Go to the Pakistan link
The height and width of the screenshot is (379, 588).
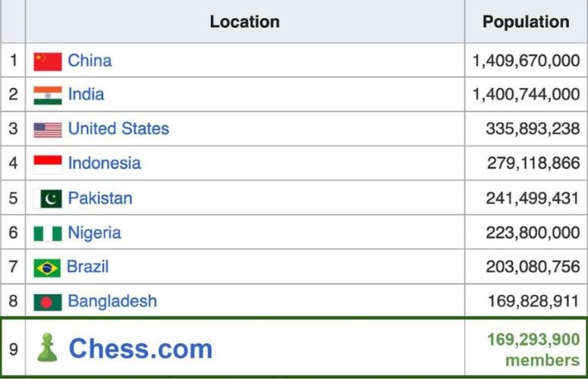coord(100,199)
